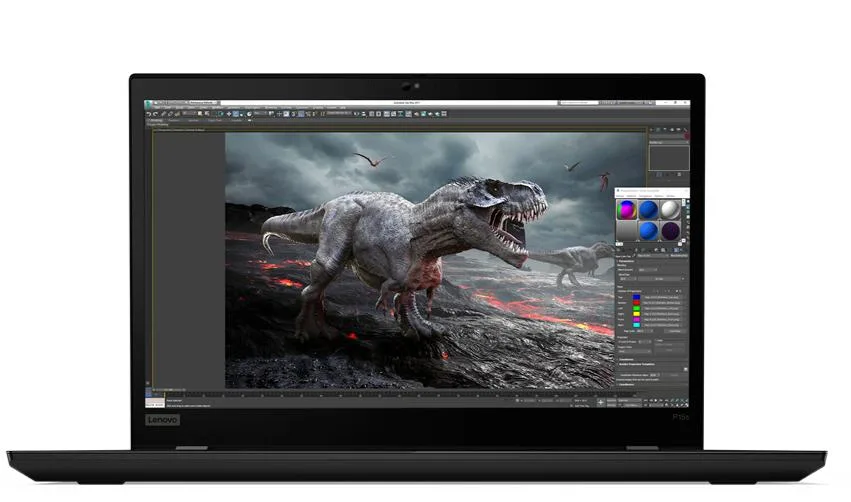This screenshot has height=502, width=851.
Task: Open the Utilities menu in Material Editor
Action: tap(671, 196)
